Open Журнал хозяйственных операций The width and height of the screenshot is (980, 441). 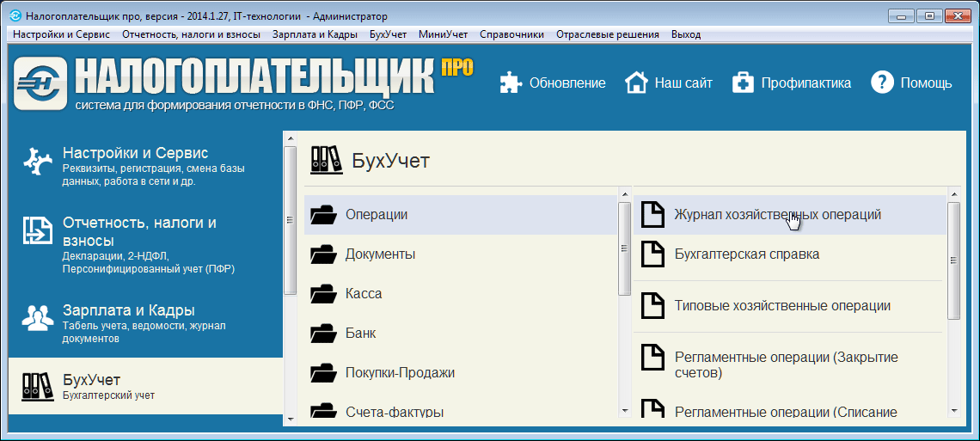pos(790,215)
